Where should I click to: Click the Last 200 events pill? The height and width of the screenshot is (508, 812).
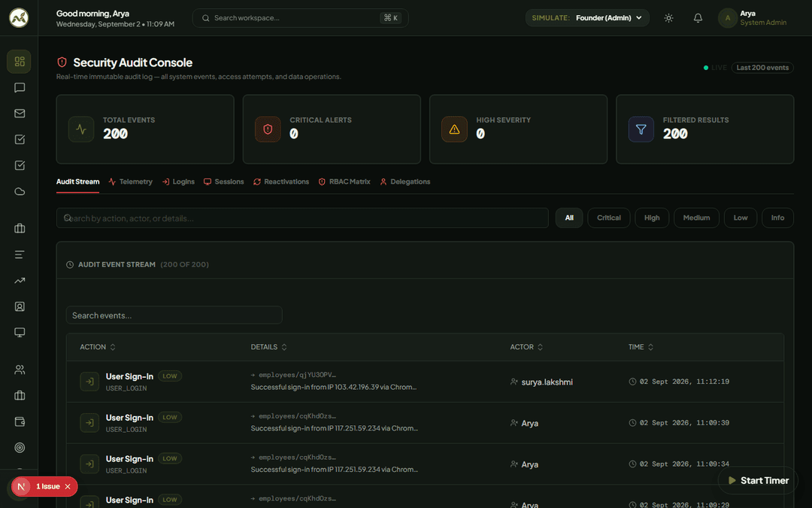[762, 68]
